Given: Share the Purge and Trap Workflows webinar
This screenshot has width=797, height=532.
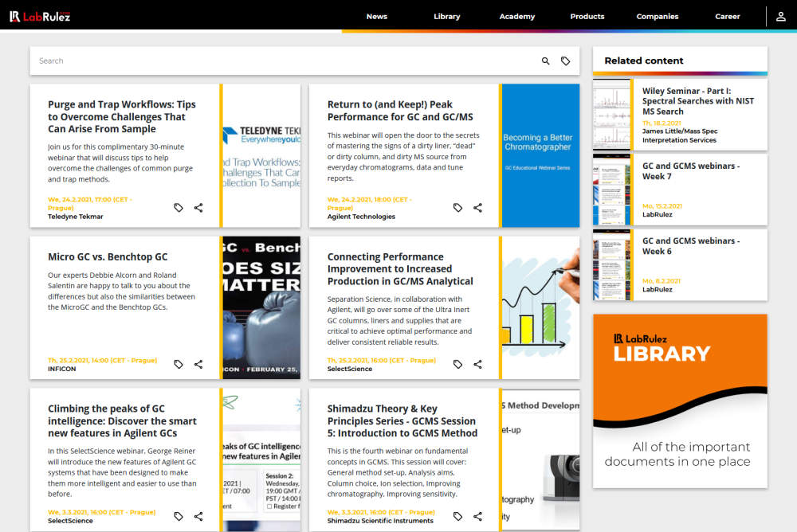Looking at the screenshot, I should coord(198,208).
